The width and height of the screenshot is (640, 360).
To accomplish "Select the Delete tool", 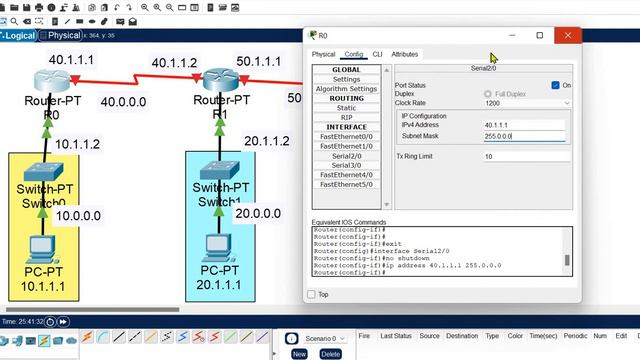I will 27,21.
